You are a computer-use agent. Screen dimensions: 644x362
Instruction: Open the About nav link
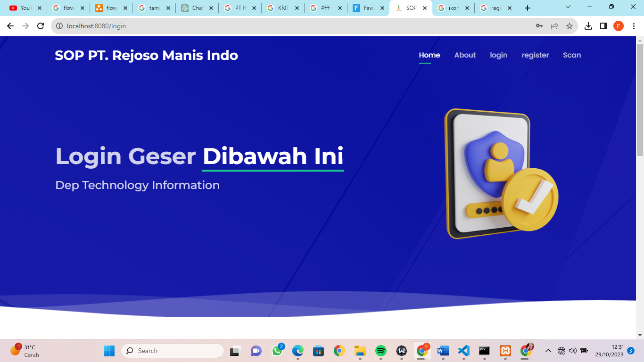[x=465, y=55]
